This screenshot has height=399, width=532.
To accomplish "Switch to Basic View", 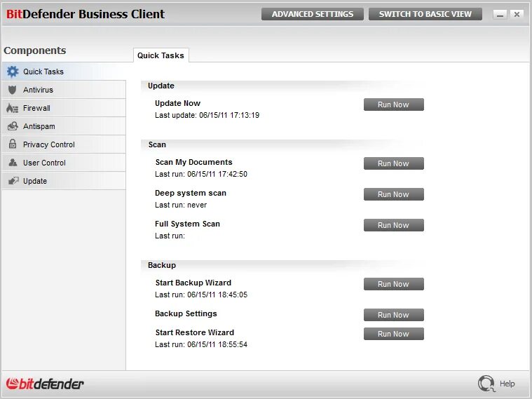I will [425, 14].
